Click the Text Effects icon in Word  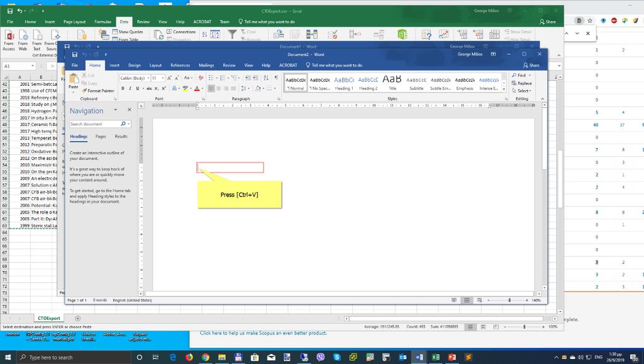pos(175,88)
